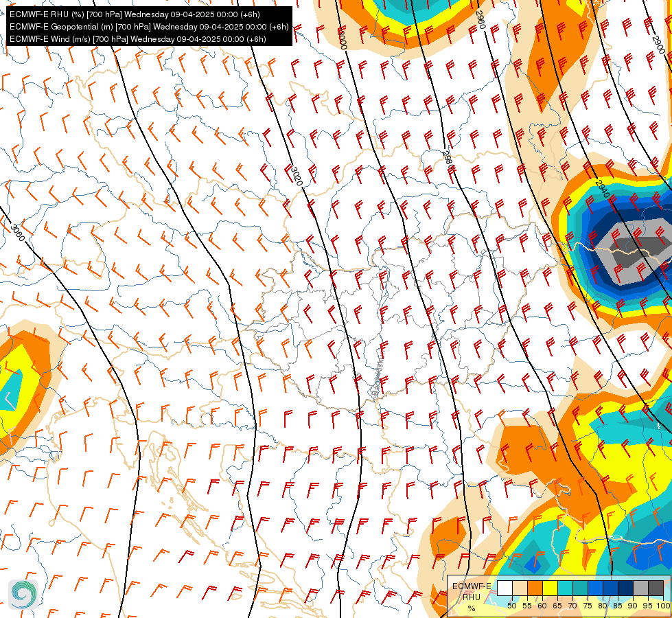Click the white legend swatch below 50%
The image size is (672, 618).
click(x=505, y=588)
